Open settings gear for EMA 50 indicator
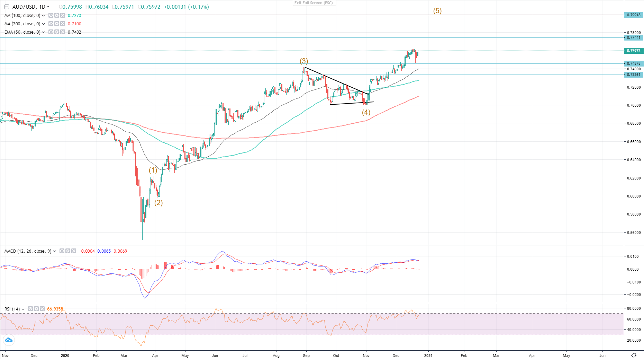 [x=57, y=32]
